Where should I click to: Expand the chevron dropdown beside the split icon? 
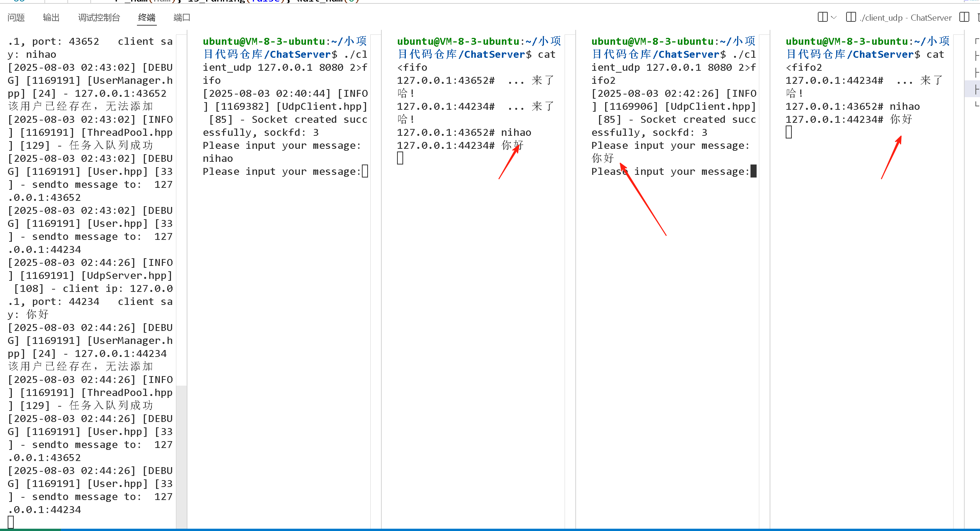pyautogui.click(x=834, y=18)
